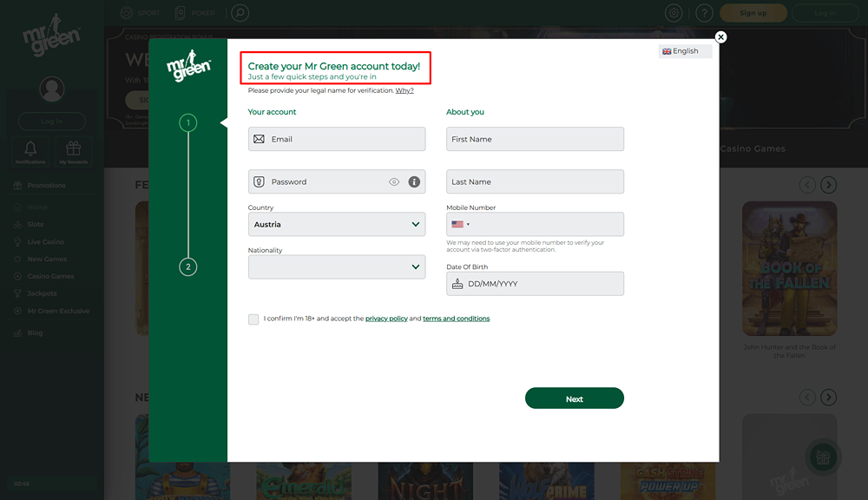Open New Games in the sidebar
868x500 pixels.
coord(47,260)
